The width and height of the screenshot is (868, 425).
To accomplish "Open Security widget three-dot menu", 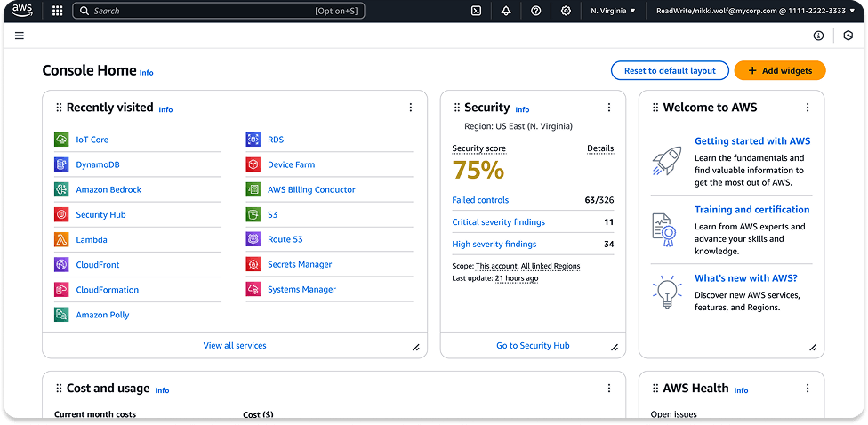I will coord(609,108).
